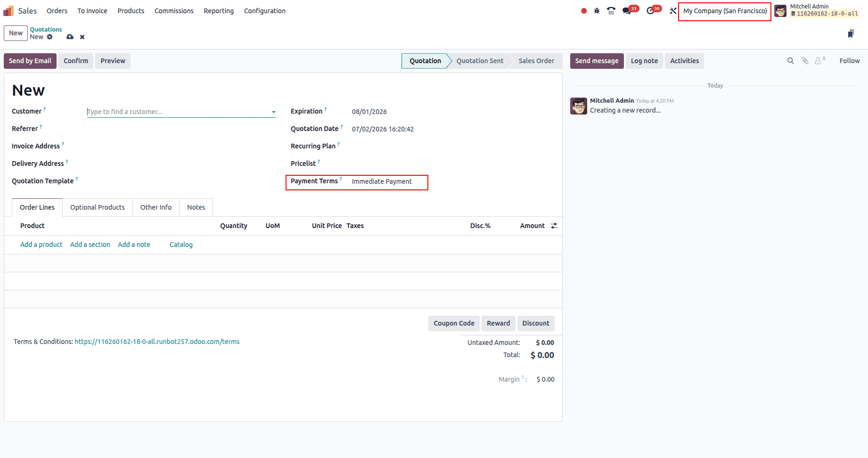Click Add a note link
Viewport: 868px width, 458px height.
pos(134,245)
